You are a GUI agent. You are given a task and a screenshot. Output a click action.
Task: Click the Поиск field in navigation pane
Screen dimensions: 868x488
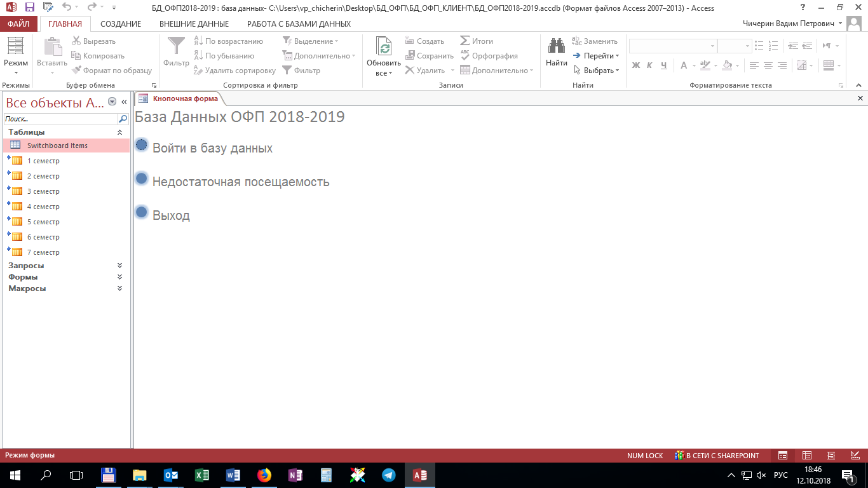click(60, 119)
